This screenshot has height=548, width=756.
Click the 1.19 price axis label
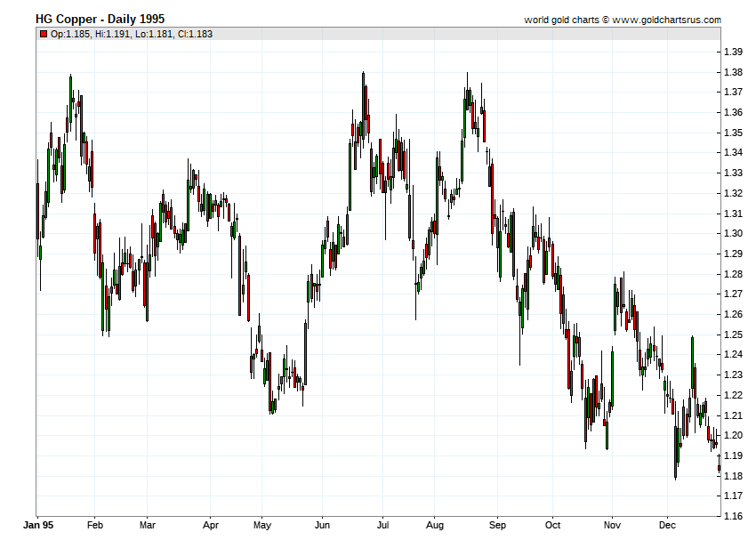734,455
